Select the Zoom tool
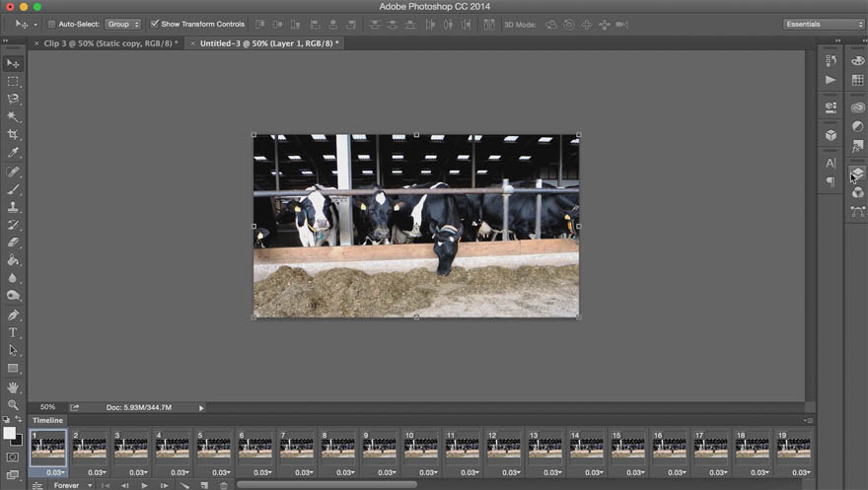The image size is (868, 490). [13, 405]
